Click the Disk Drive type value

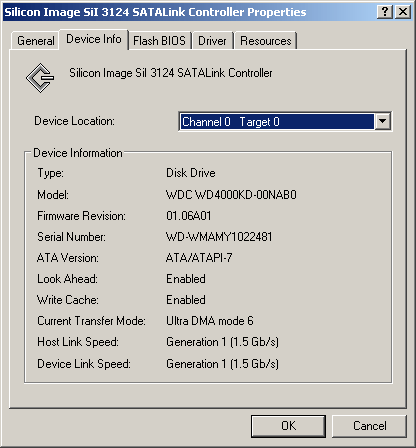(x=191, y=173)
